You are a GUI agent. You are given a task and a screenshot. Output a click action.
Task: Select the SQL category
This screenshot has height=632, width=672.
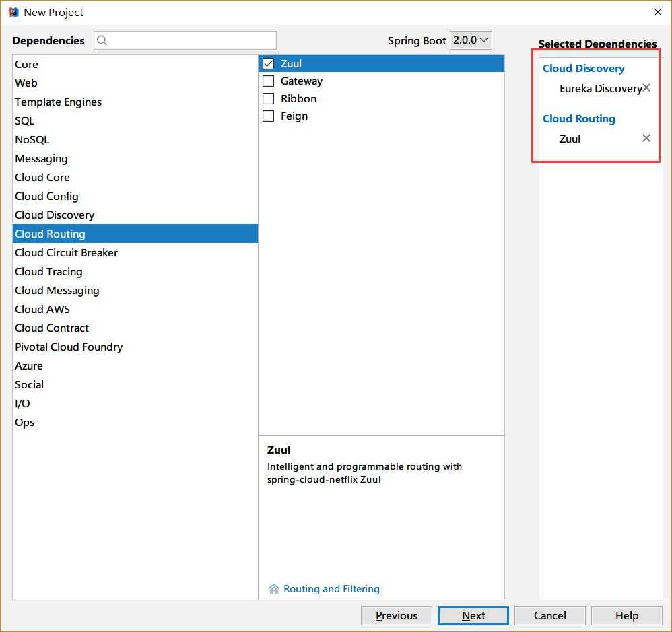click(x=135, y=121)
